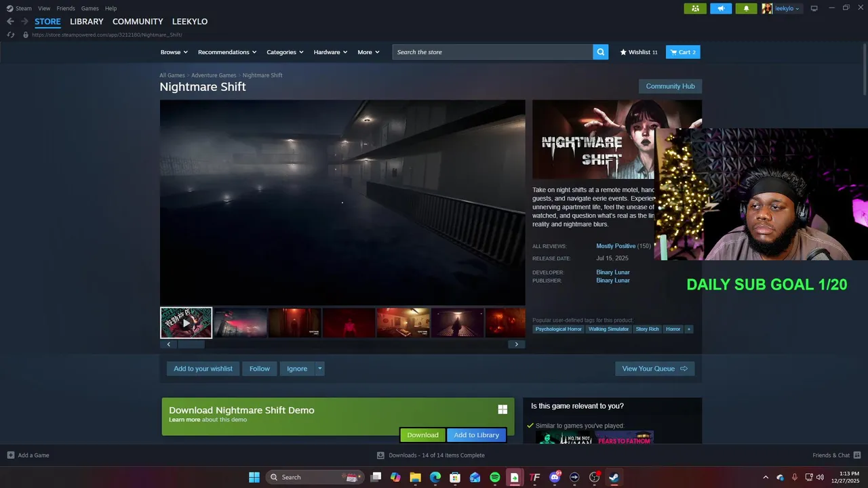This screenshot has height=488, width=868.
Task: Click the Community Hub button
Action: pos(670,86)
